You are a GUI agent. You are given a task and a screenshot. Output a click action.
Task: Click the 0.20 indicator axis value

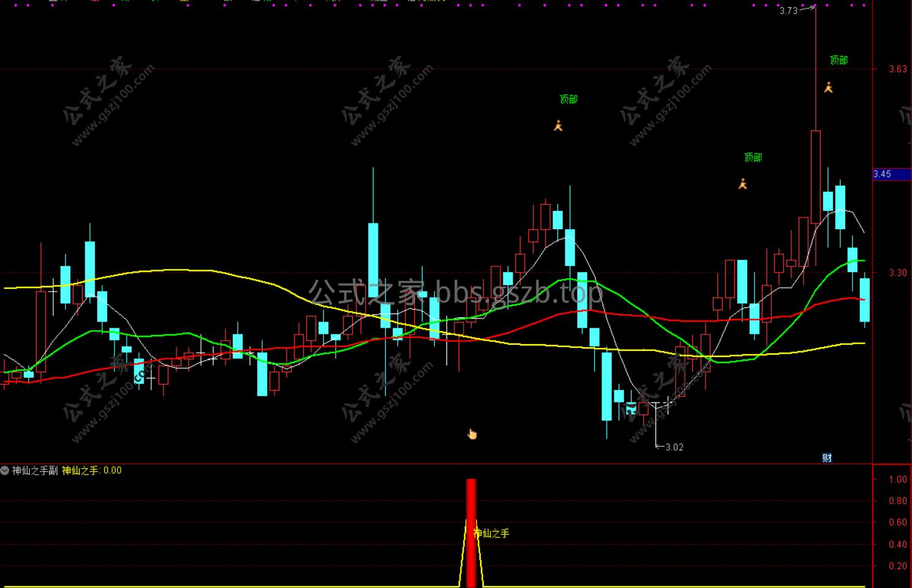coord(898,566)
